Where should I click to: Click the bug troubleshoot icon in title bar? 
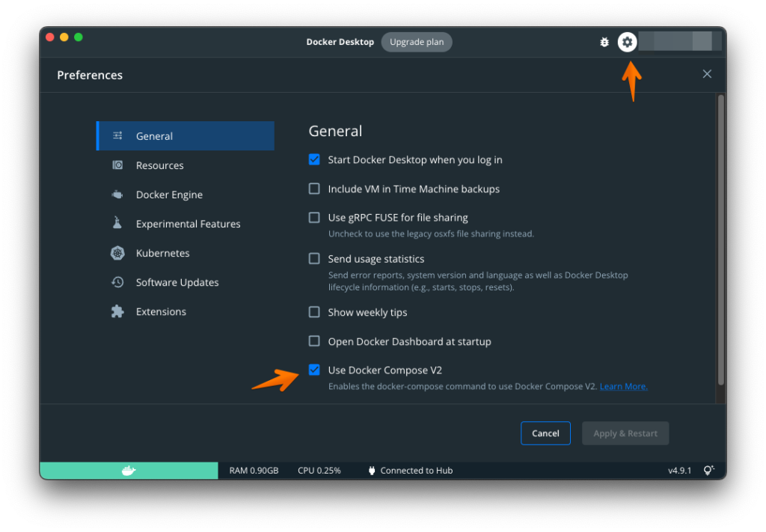pos(604,43)
